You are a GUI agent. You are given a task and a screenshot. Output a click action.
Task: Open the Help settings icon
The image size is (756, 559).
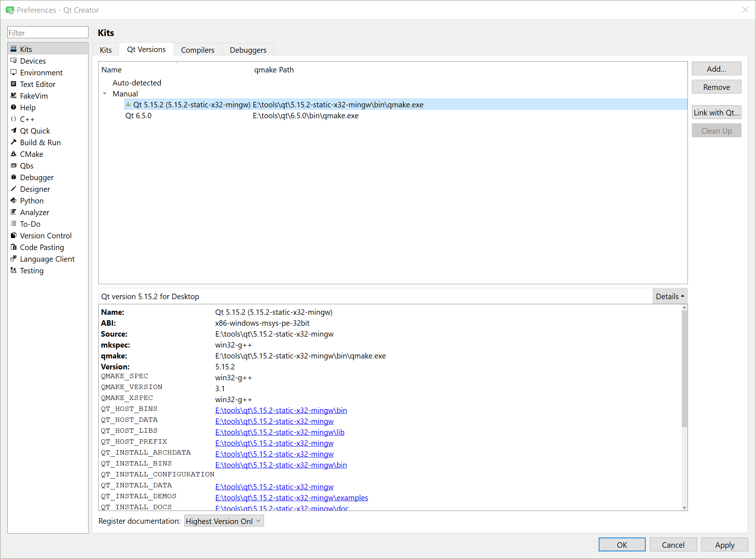(13, 107)
